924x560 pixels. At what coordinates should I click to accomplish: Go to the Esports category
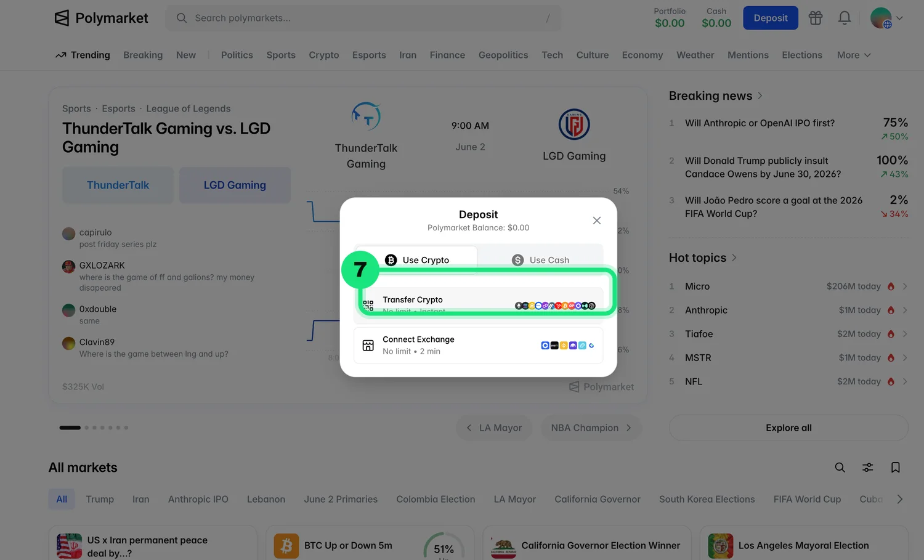(369, 55)
